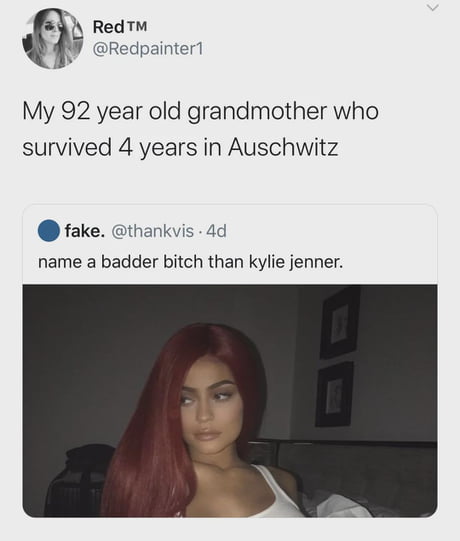This screenshot has width=460, height=541.
Task: Click the "fake." display name
Action: coord(85,230)
